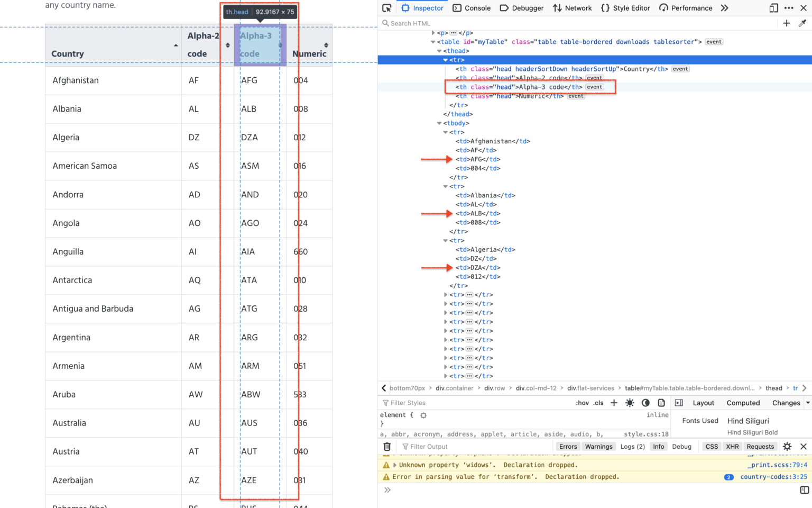Enable the Warnings filter in console

[x=598, y=446]
